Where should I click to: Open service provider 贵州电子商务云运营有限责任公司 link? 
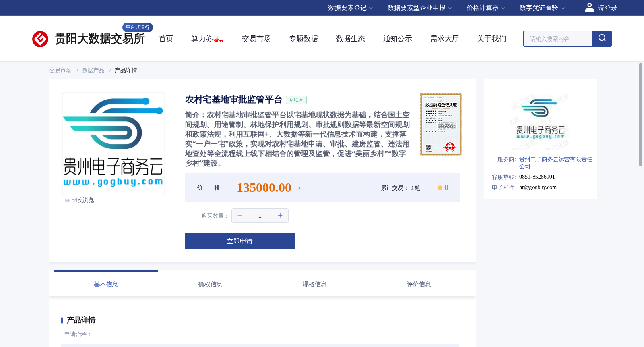[555, 163]
